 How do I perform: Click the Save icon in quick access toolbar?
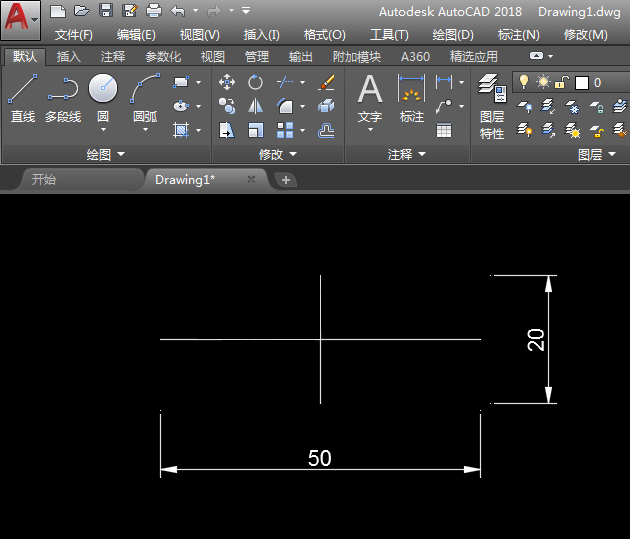click(x=105, y=11)
